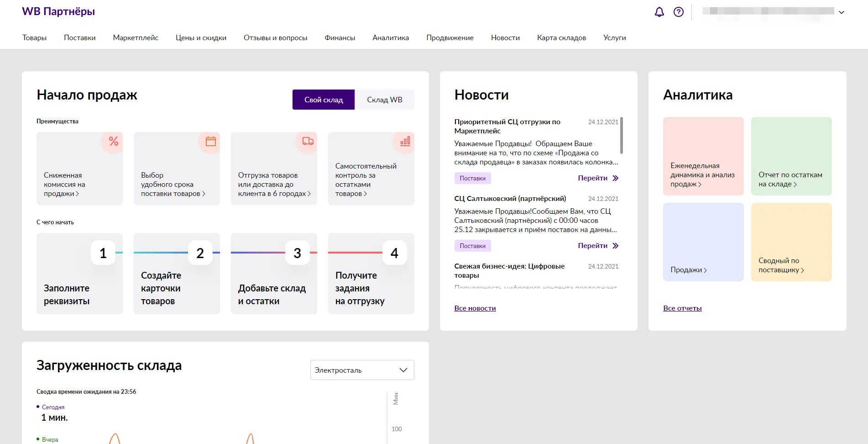Open news headline Свежая бизнес-идея: Цифровые товары
The width and height of the screenshot is (868, 444).
coord(509,271)
